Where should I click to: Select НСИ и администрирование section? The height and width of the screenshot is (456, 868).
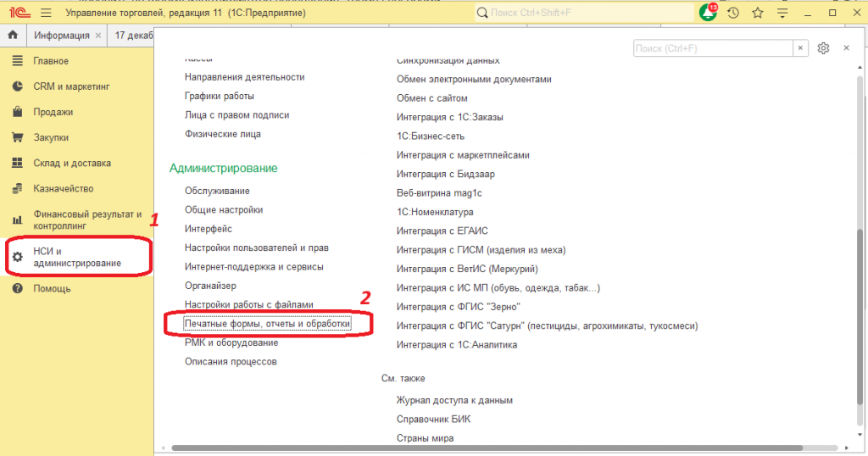[x=77, y=257]
